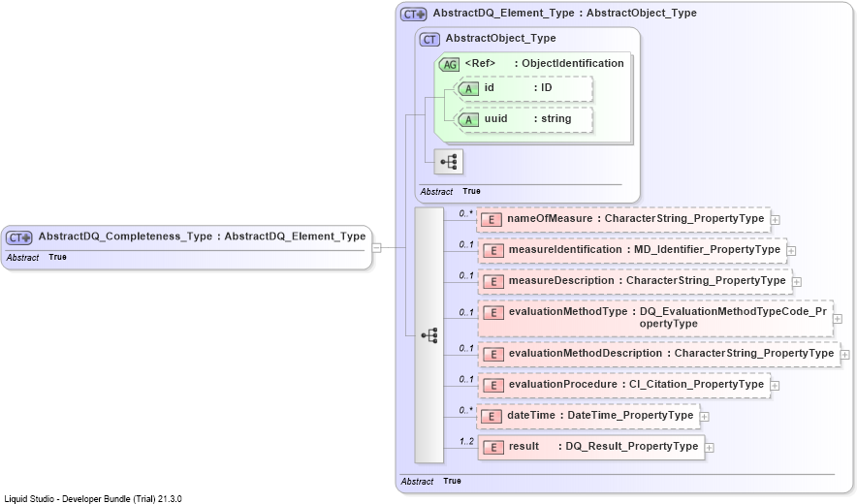The height and width of the screenshot is (504, 857).
Task: Collapse the AbstractDQ_Completeness_Type node
Action: point(376,247)
